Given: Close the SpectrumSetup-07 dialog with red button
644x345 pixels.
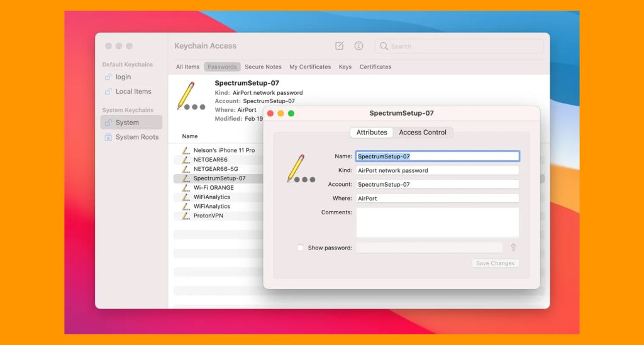Looking at the screenshot, I should (270, 113).
